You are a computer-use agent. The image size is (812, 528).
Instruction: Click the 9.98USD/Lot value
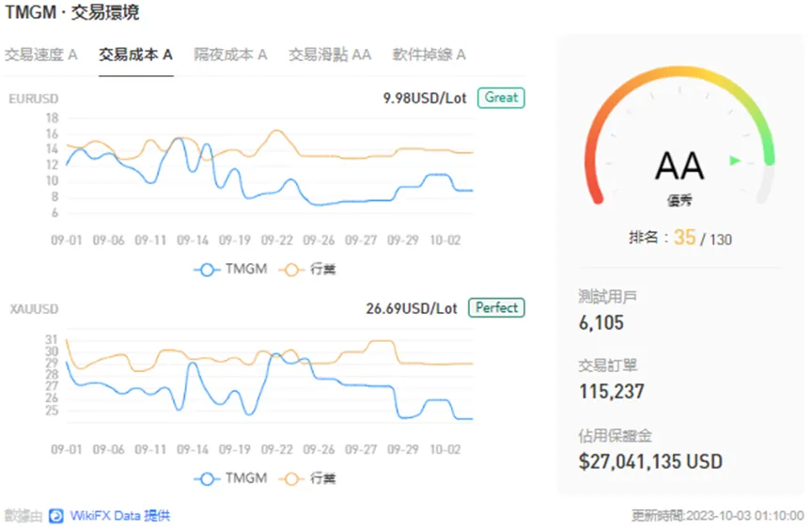tap(425, 98)
